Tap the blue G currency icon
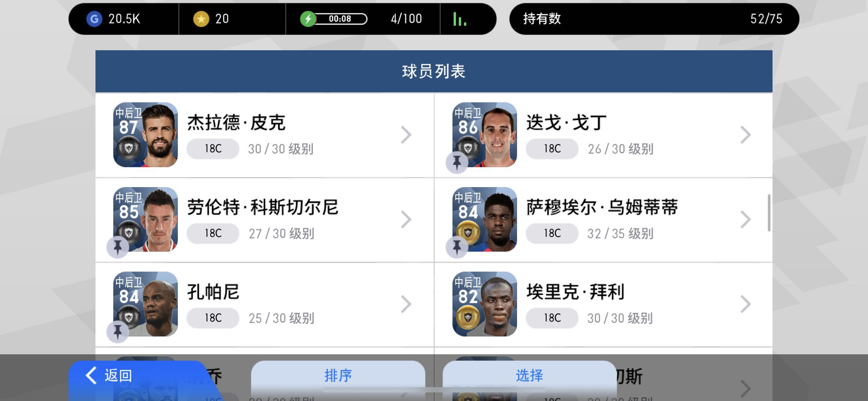The height and width of the screenshot is (401, 868). coord(94,19)
